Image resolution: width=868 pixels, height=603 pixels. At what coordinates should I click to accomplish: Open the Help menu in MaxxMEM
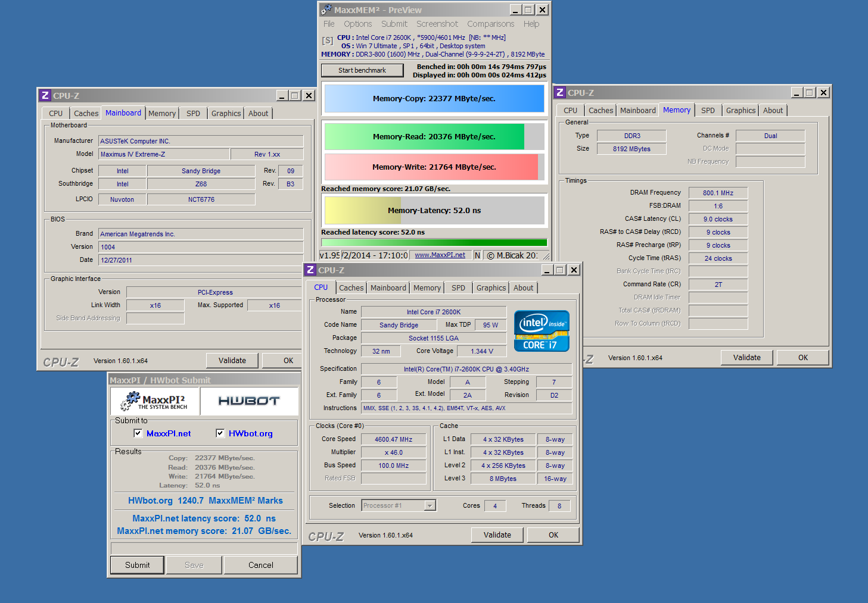tap(531, 24)
